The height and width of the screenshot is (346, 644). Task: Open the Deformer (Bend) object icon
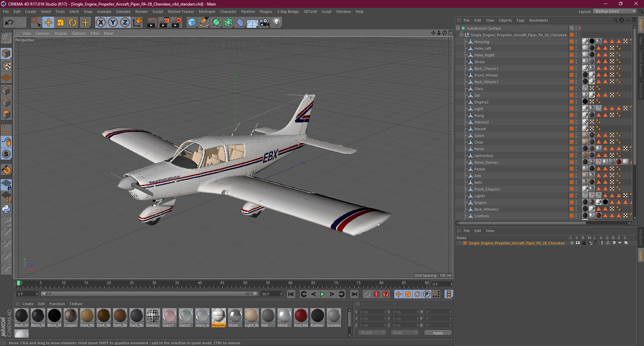[x=240, y=22]
